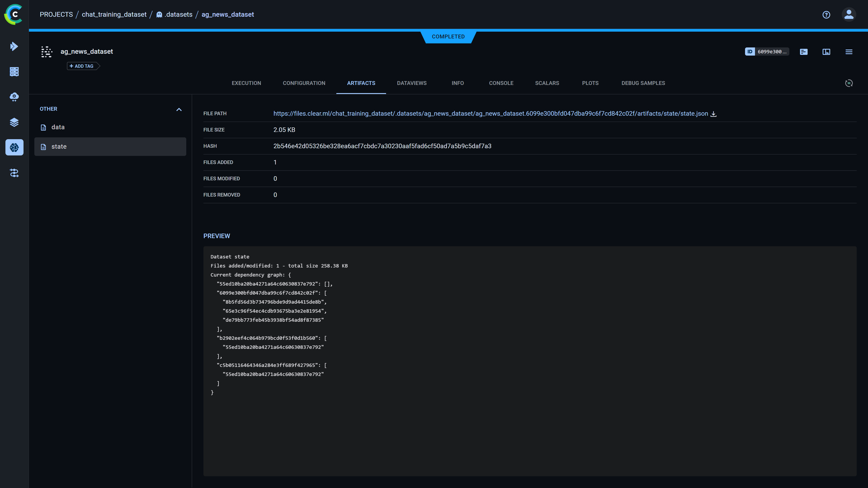Open the Projects section in the sidebar
The height and width of the screenshot is (488, 868).
point(14,46)
